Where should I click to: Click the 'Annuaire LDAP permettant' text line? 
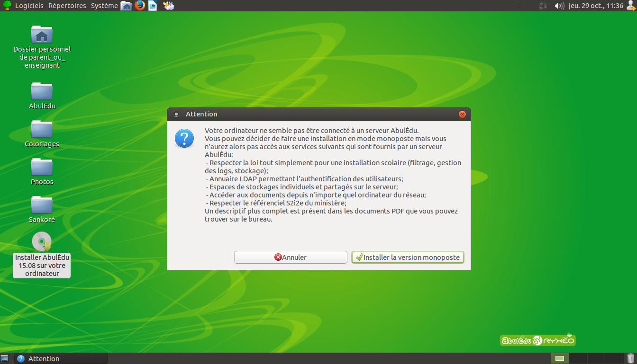click(304, 179)
